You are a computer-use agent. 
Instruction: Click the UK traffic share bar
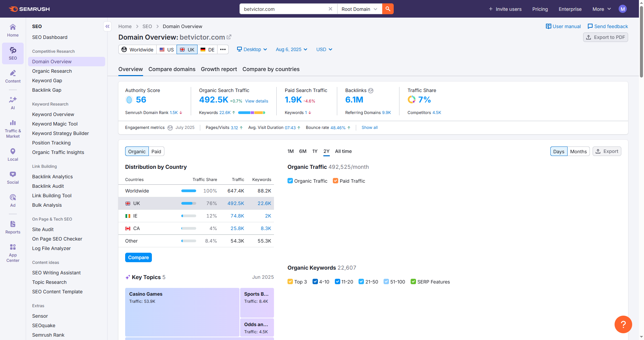(189, 203)
